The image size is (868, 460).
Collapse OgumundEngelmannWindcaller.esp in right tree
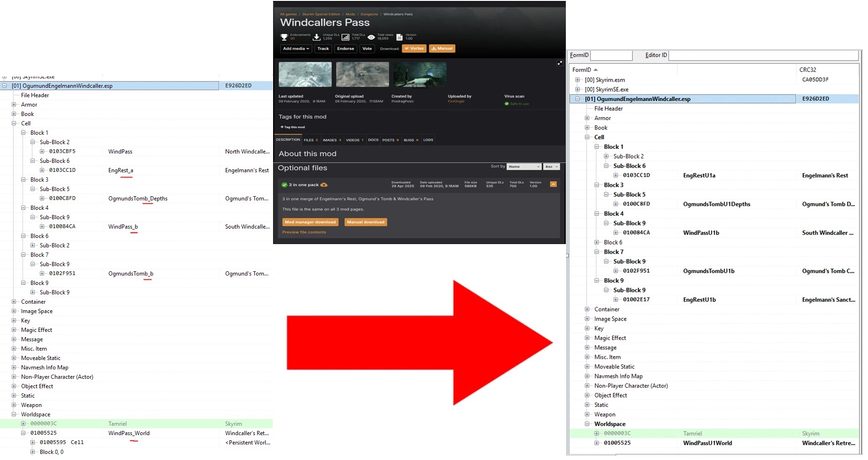(x=578, y=99)
